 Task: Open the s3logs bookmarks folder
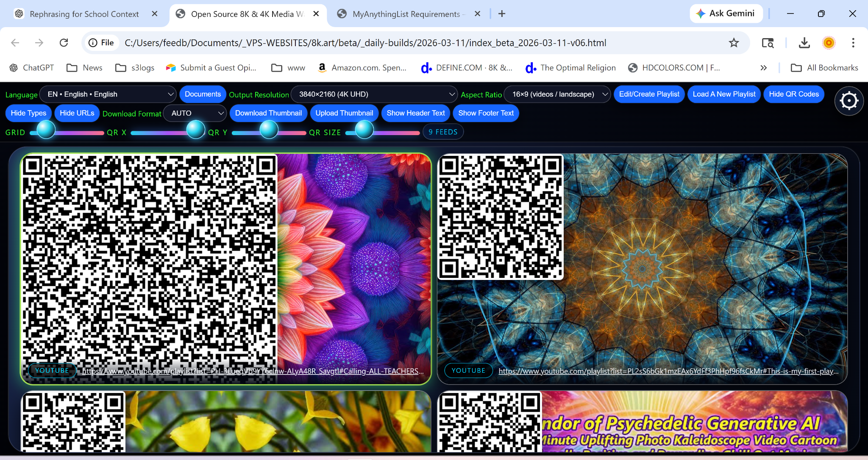click(x=135, y=68)
